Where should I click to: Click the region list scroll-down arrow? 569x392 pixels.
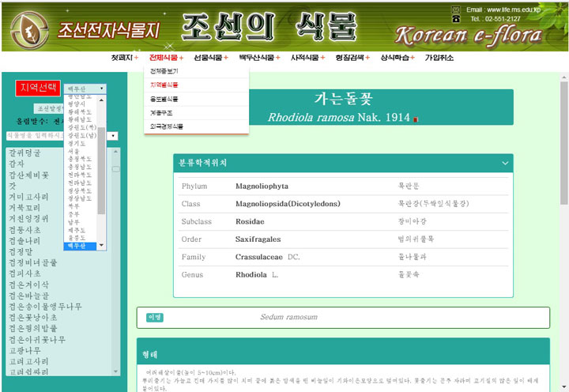point(102,245)
